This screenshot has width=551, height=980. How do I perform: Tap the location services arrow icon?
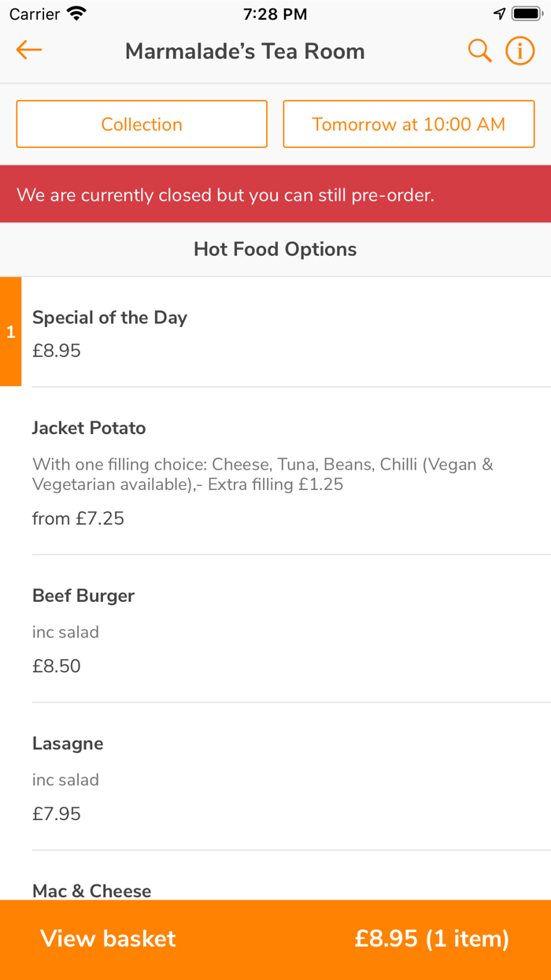click(499, 13)
